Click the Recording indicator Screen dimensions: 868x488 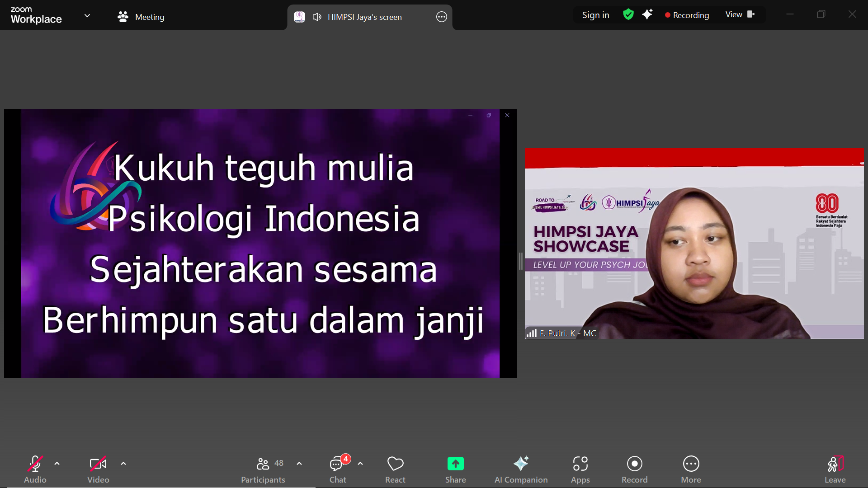point(687,15)
